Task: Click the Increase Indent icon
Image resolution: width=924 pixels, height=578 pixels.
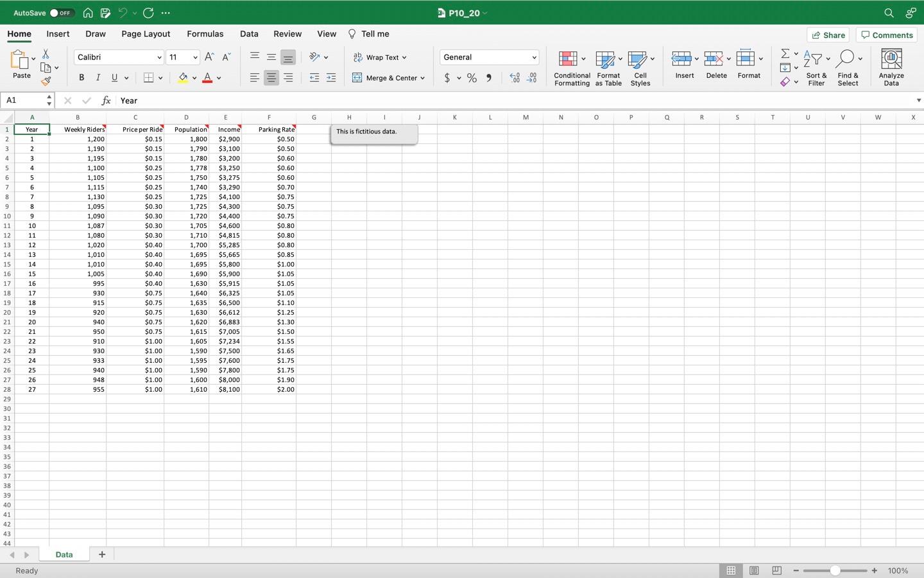Action: 331,78
